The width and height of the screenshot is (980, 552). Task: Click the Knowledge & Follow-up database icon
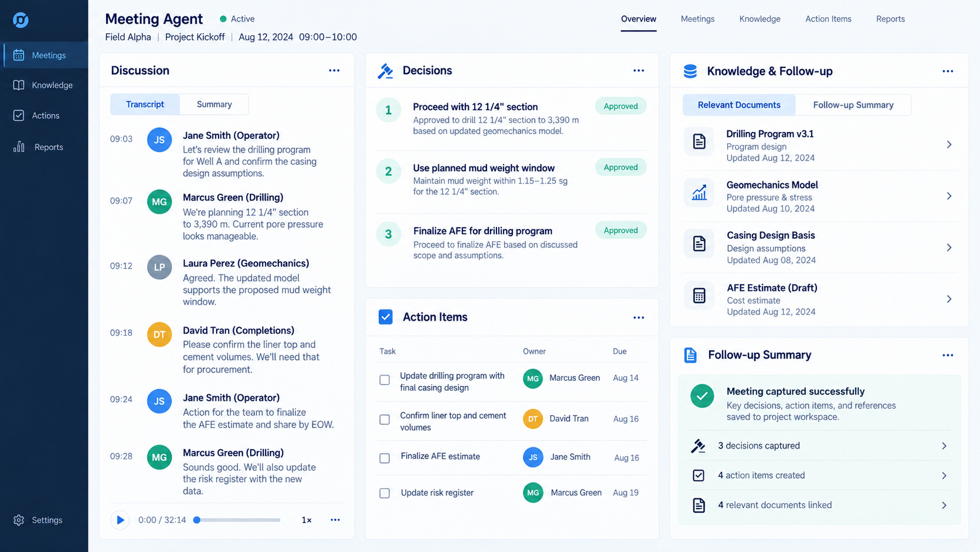pos(690,71)
